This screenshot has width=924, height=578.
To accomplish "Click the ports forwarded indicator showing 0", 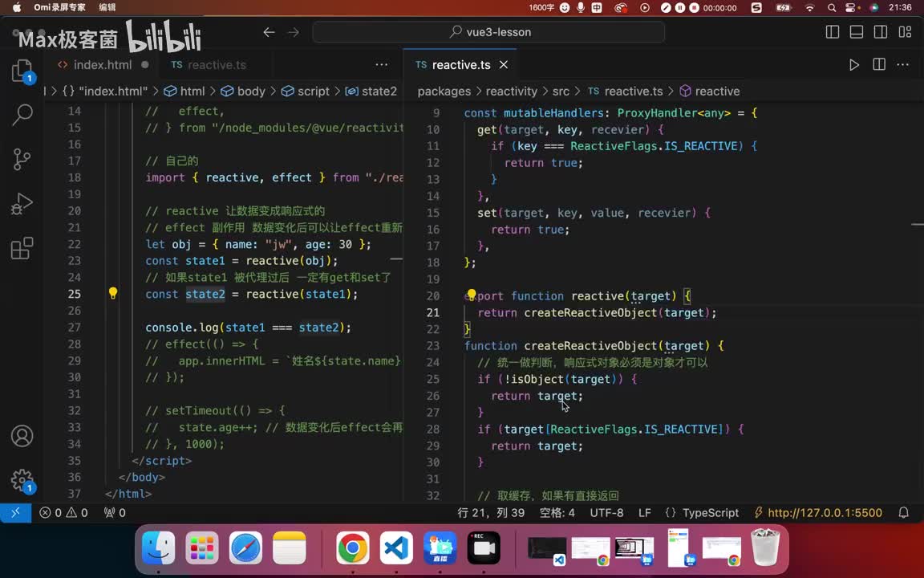I will point(115,512).
